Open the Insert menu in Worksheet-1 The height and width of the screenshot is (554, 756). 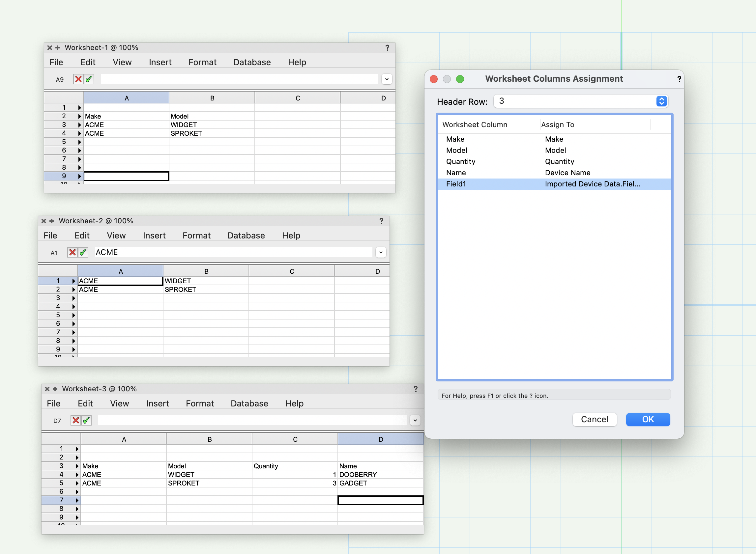click(160, 62)
